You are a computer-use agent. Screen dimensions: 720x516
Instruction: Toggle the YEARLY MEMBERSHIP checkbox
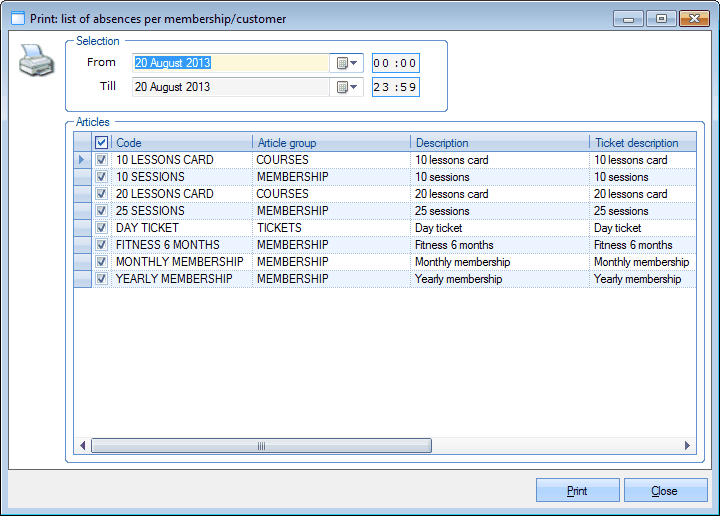(x=101, y=279)
